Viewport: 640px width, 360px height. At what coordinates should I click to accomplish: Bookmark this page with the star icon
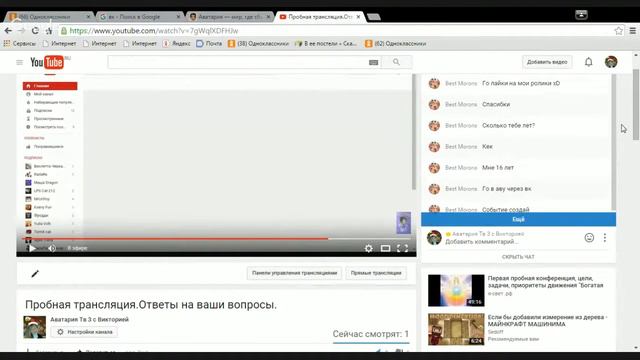point(618,31)
